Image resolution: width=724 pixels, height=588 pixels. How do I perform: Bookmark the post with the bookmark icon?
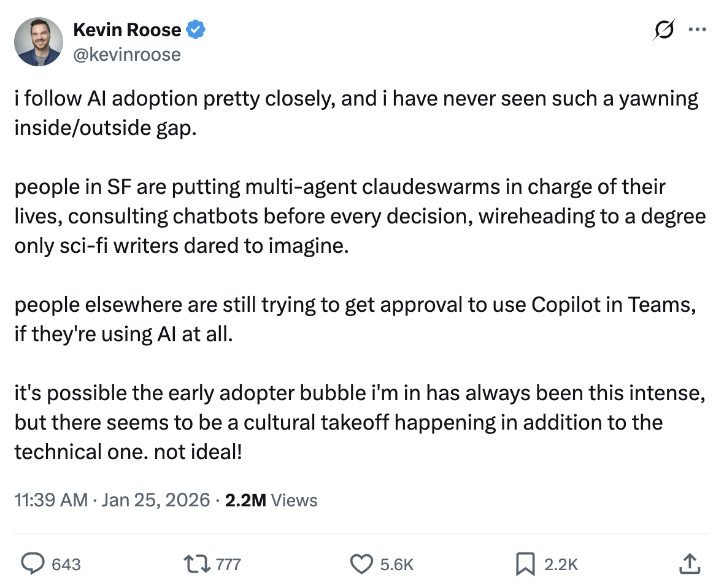point(525,563)
